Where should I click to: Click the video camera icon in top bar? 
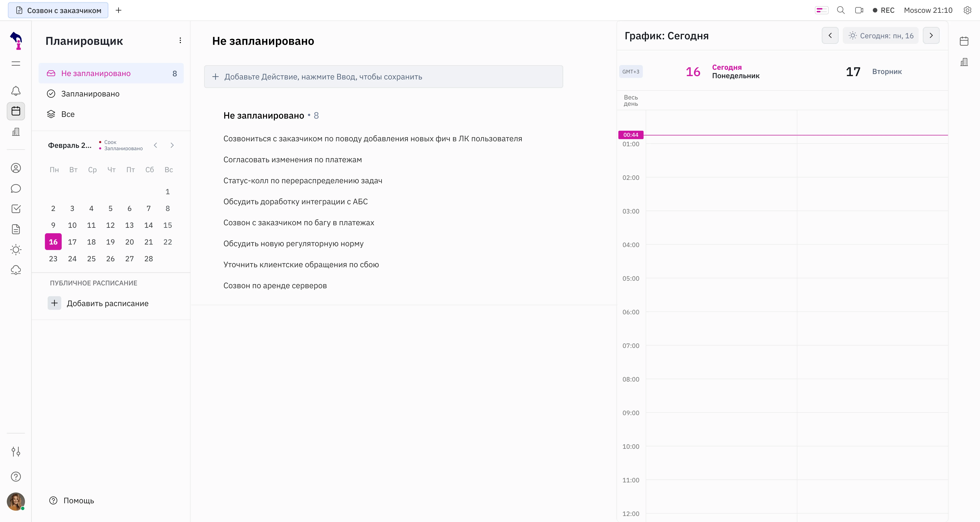pos(859,10)
